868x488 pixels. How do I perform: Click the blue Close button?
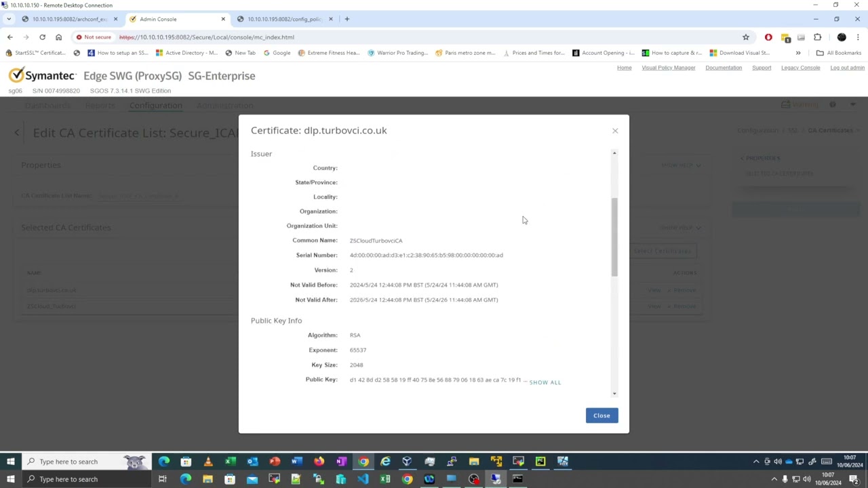pos(601,415)
